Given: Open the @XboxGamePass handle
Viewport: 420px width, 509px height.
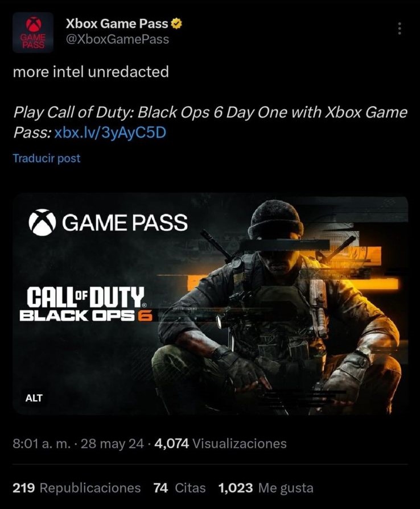Looking at the screenshot, I should coord(117,40).
